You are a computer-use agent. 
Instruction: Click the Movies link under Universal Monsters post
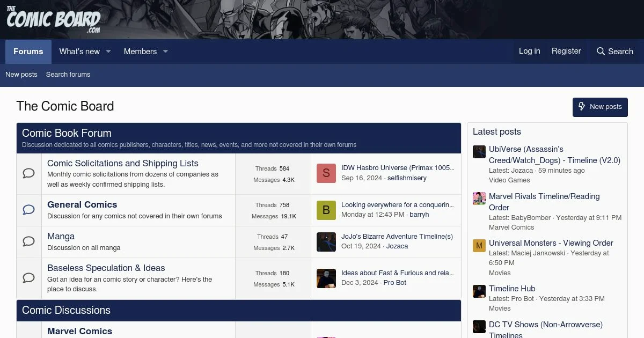point(500,273)
